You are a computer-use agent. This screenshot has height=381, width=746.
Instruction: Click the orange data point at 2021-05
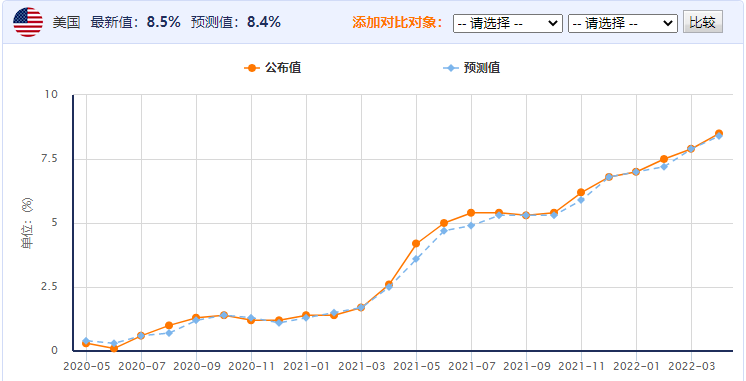416,244
